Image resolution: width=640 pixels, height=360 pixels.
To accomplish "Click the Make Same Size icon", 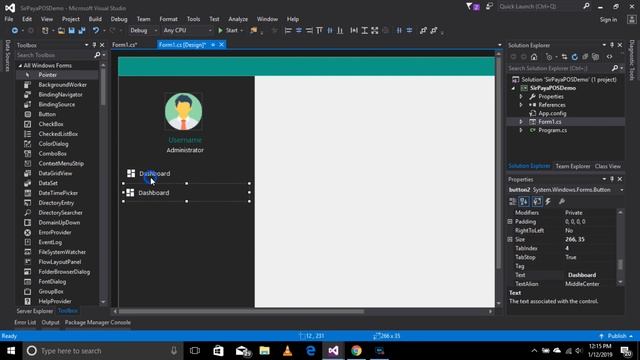I will click(x=375, y=31).
